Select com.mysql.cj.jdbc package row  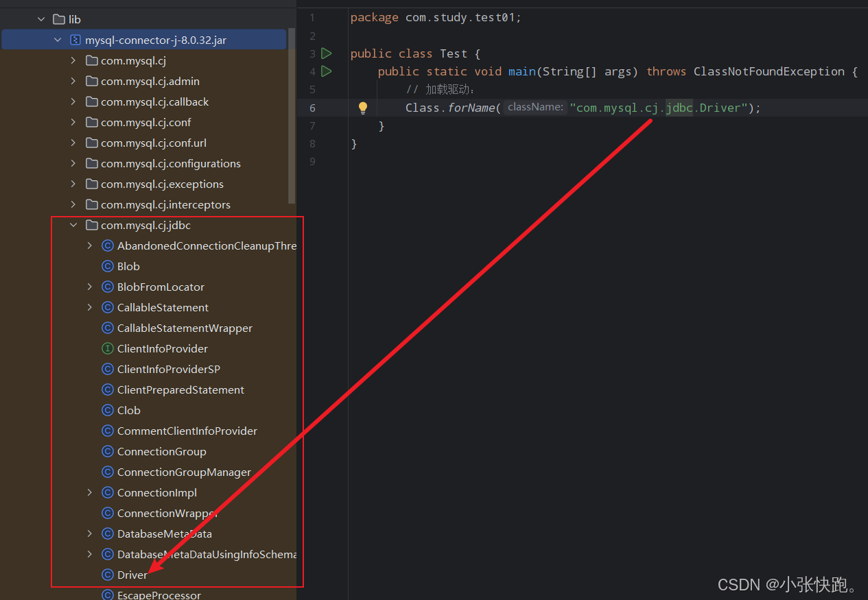click(148, 225)
